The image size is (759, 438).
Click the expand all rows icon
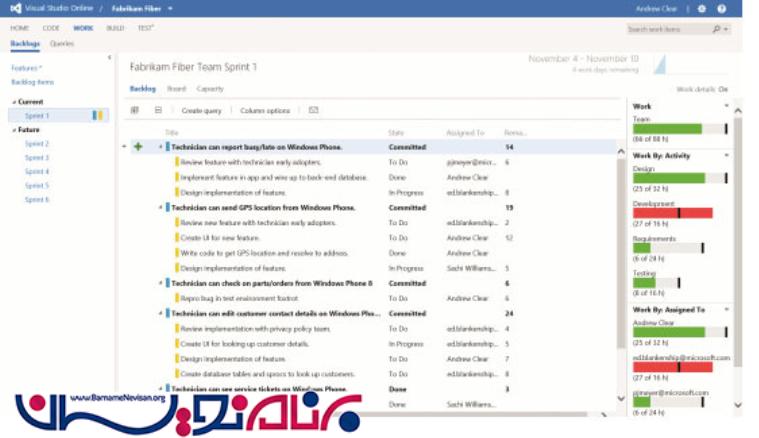tap(135, 110)
